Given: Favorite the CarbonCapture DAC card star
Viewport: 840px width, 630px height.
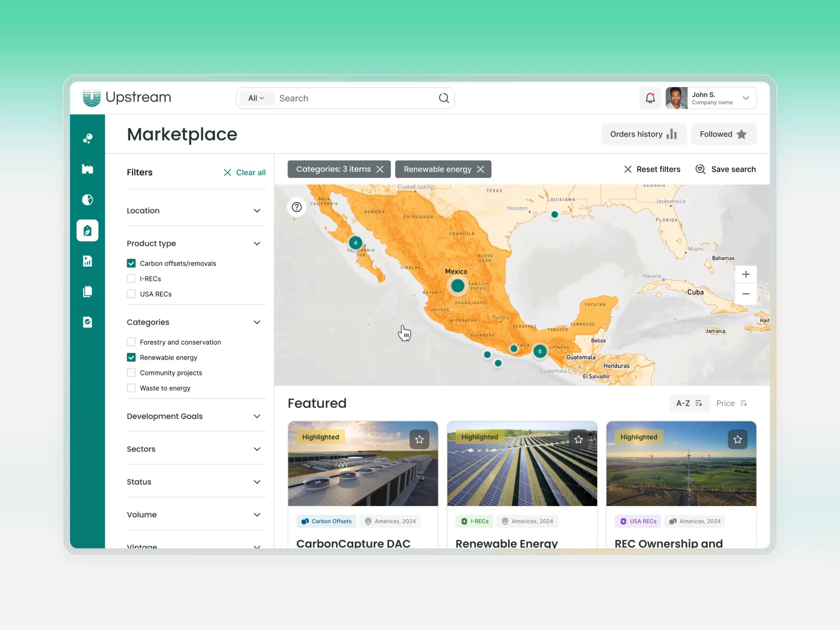Looking at the screenshot, I should click(419, 439).
